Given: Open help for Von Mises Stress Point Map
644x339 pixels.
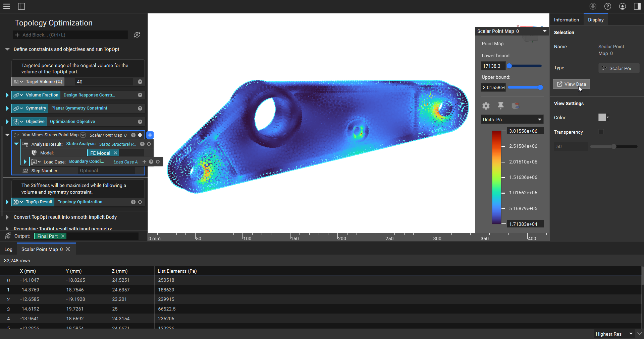Looking at the screenshot, I should 133,135.
